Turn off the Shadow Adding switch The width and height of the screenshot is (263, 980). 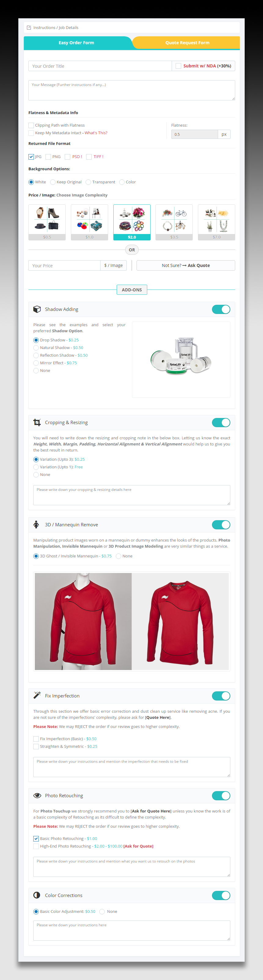click(x=221, y=309)
